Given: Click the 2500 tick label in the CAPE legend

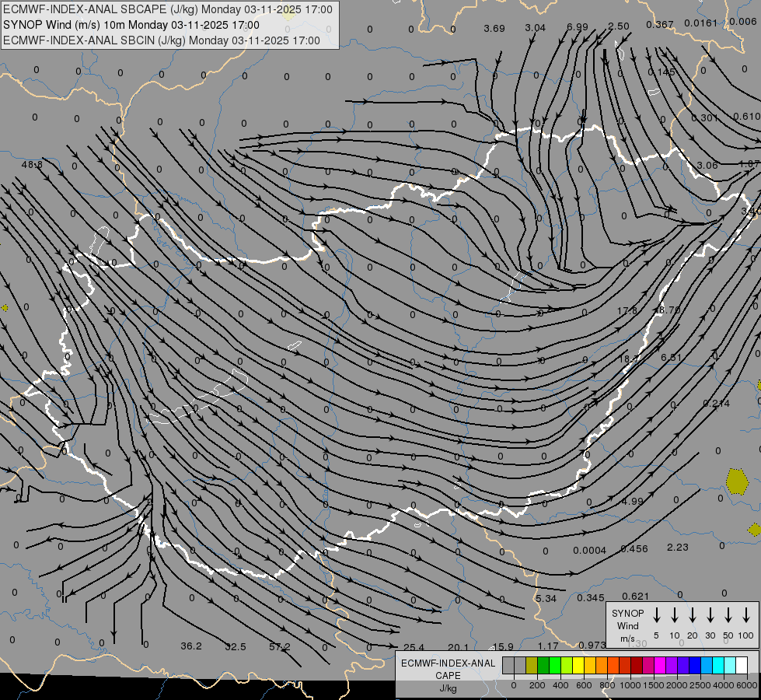Looking at the screenshot, I should click(x=700, y=685).
